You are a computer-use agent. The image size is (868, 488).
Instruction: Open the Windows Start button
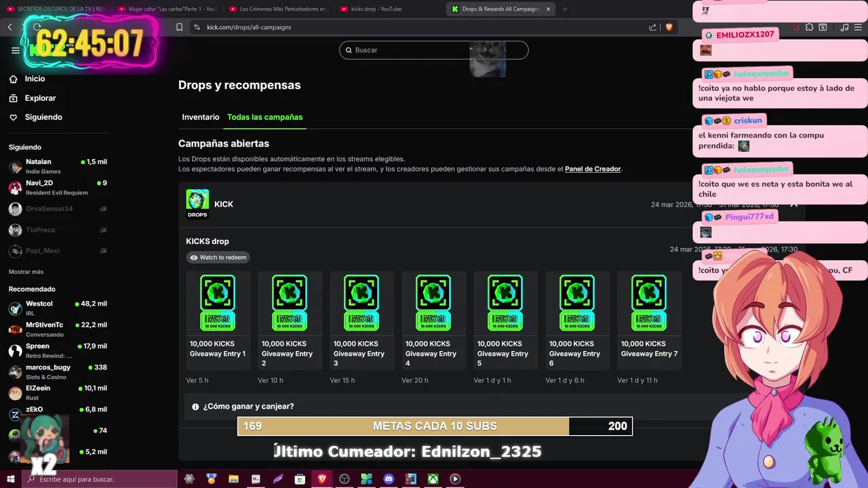[11, 479]
